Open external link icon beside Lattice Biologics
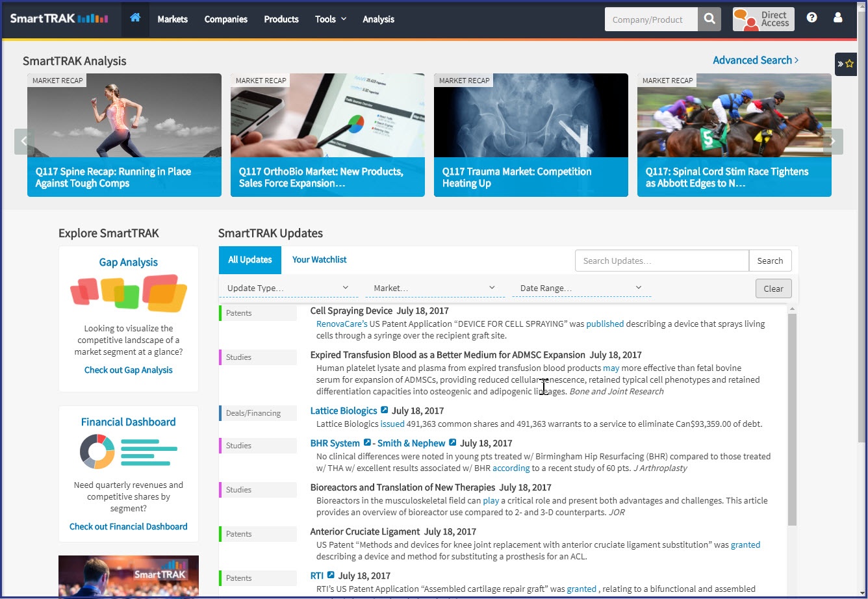Image resolution: width=868 pixels, height=599 pixels. click(x=385, y=410)
